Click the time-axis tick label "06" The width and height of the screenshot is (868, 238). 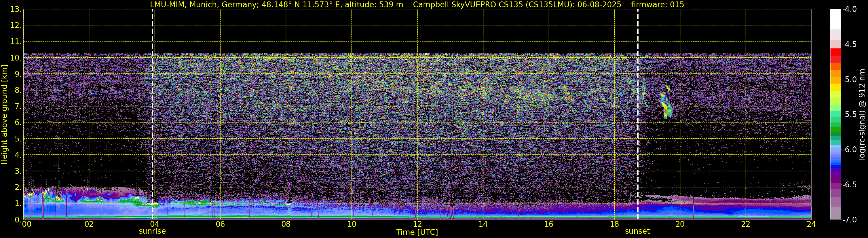click(220, 224)
